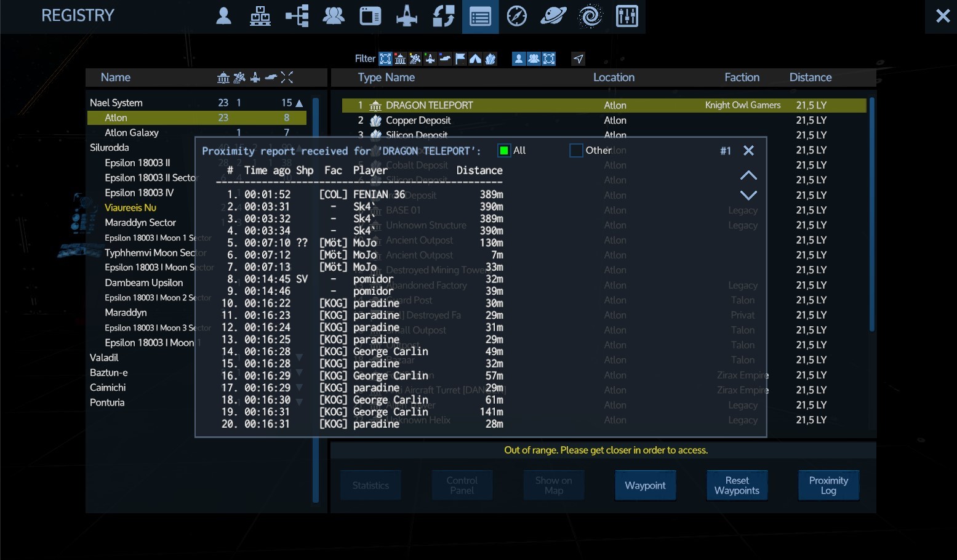Select Viaureeis Nu in the tree
This screenshot has width=957, height=560.
130,207
